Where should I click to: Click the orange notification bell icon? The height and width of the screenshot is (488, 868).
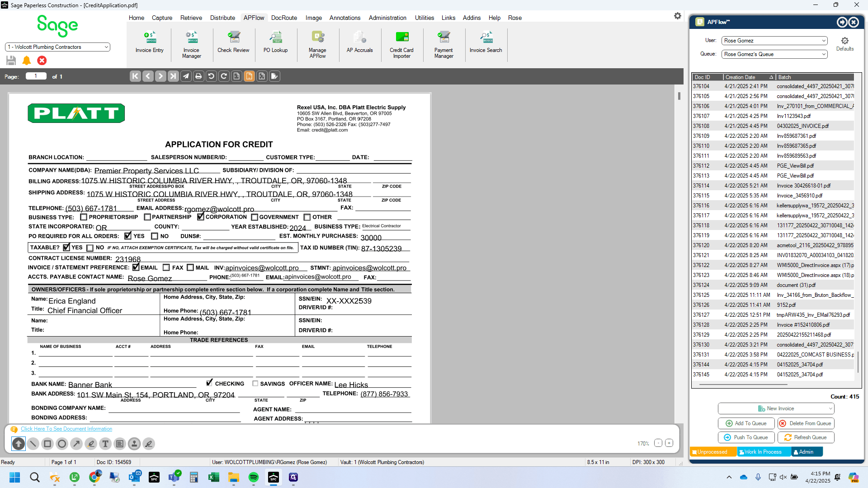[x=27, y=61]
